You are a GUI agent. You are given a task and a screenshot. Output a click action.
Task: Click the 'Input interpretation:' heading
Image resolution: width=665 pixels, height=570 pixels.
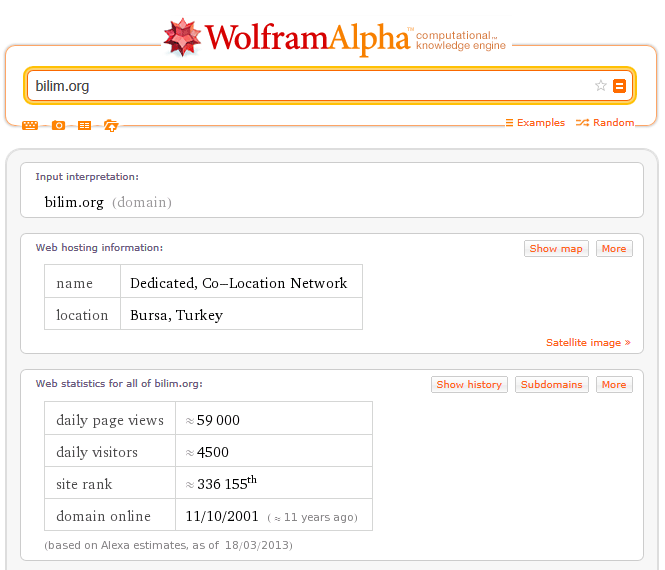[87, 177]
